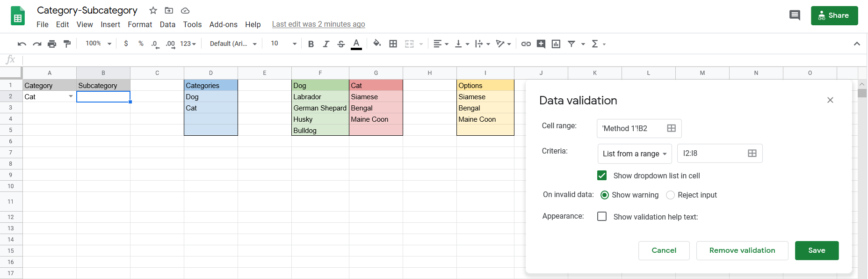Save the data validation rule
Image resolution: width=868 pixels, height=279 pixels.
pyautogui.click(x=817, y=250)
